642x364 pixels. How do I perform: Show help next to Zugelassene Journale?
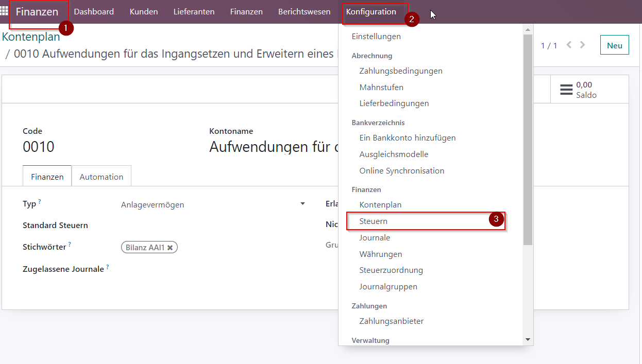coord(108,267)
